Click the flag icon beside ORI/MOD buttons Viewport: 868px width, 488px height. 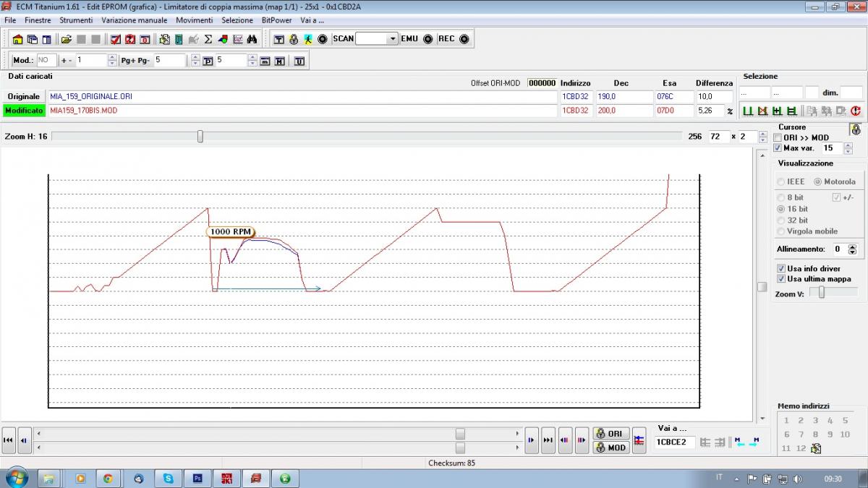pyautogui.click(x=639, y=440)
